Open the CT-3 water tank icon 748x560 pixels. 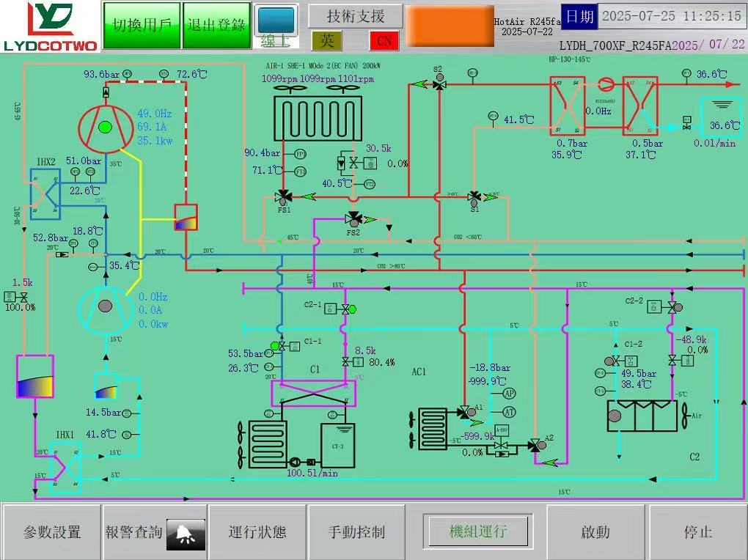pos(337,443)
